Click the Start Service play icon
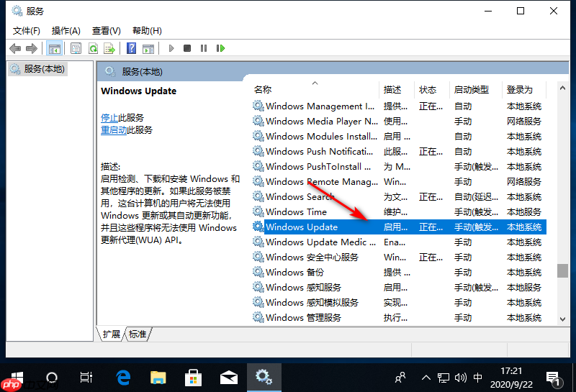The width and height of the screenshot is (576, 392). tap(171, 48)
